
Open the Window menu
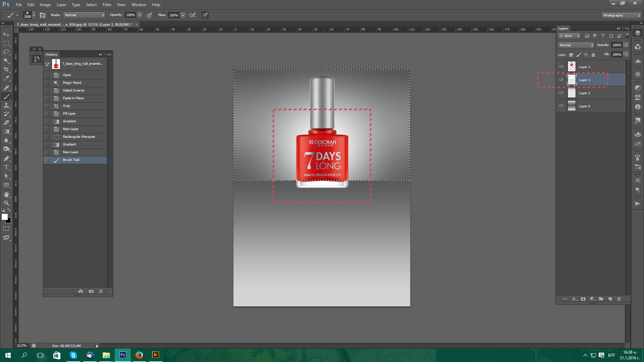coord(139,5)
